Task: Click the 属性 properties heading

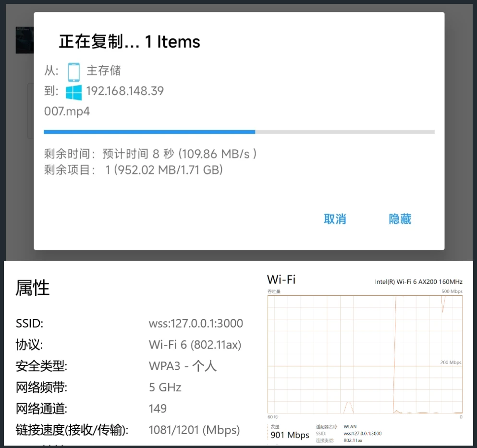Action: (32, 288)
